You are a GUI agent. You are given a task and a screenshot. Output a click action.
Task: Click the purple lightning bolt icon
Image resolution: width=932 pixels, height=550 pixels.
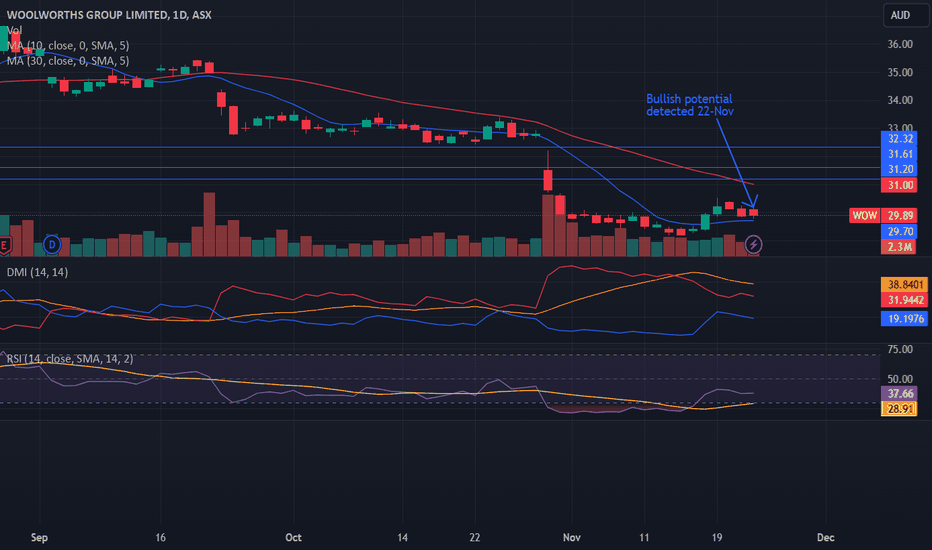coord(753,244)
